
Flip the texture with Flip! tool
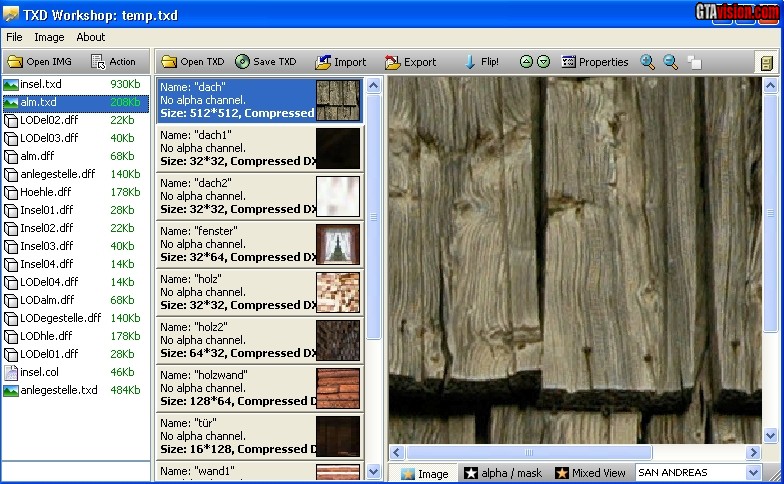[481, 62]
